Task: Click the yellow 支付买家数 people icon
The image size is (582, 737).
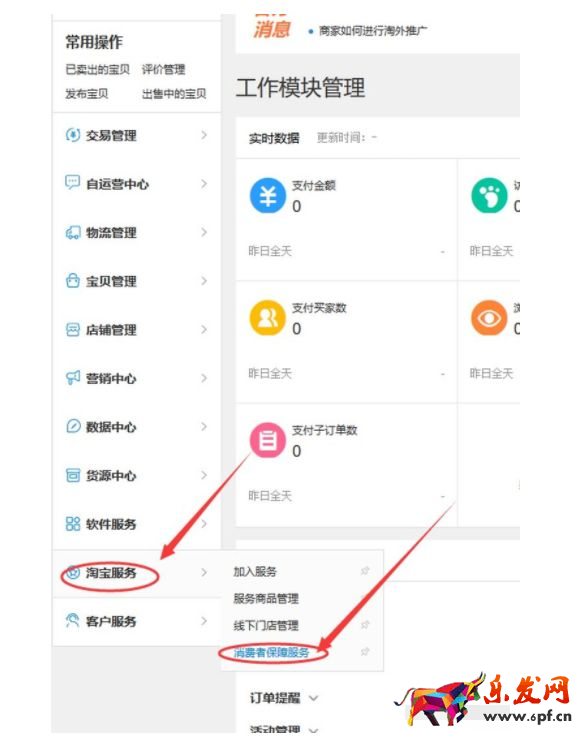Action: (268, 318)
